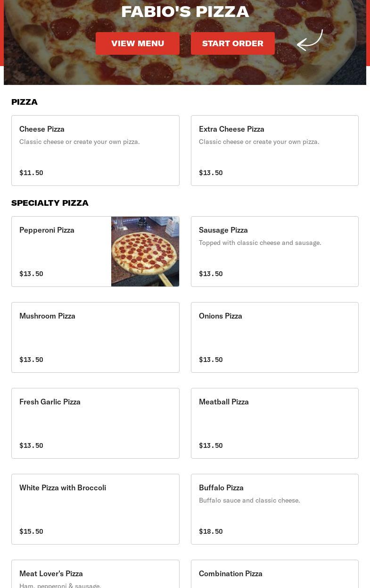The image size is (370, 588).
Task: Click the $18.50 Buffalo Pizza price
Action: point(211,531)
